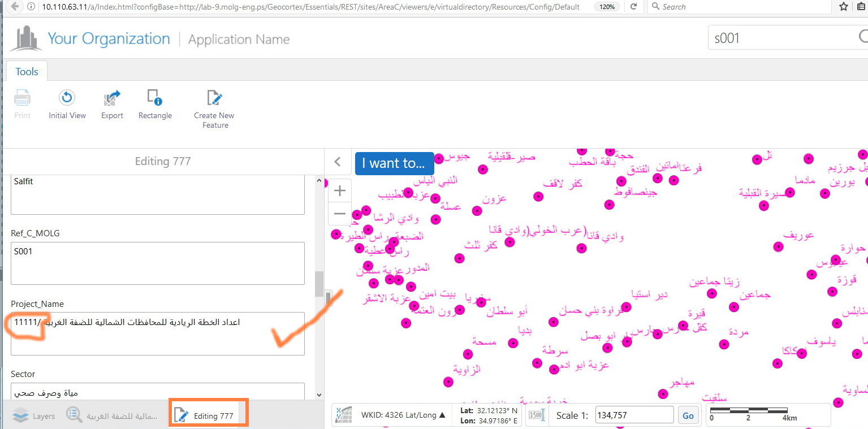Zoom out with the minus button
Screen dimensions: 868x429
click(x=340, y=214)
